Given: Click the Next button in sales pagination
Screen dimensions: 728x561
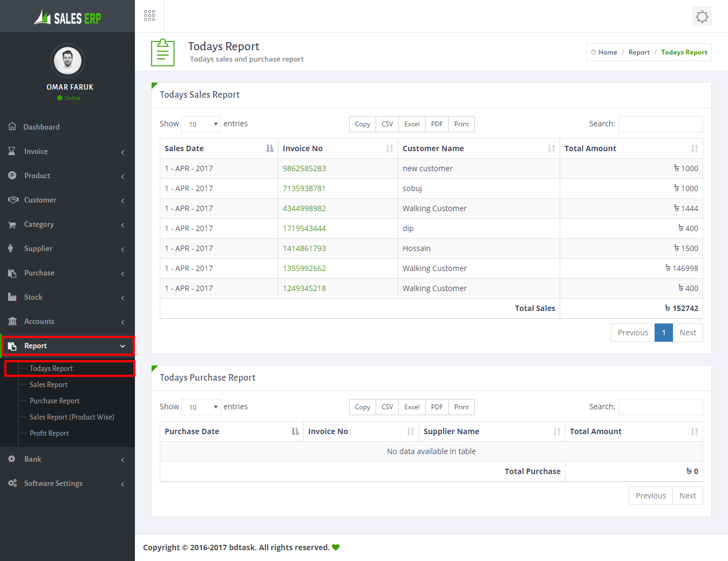Looking at the screenshot, I should pos(687,333).
